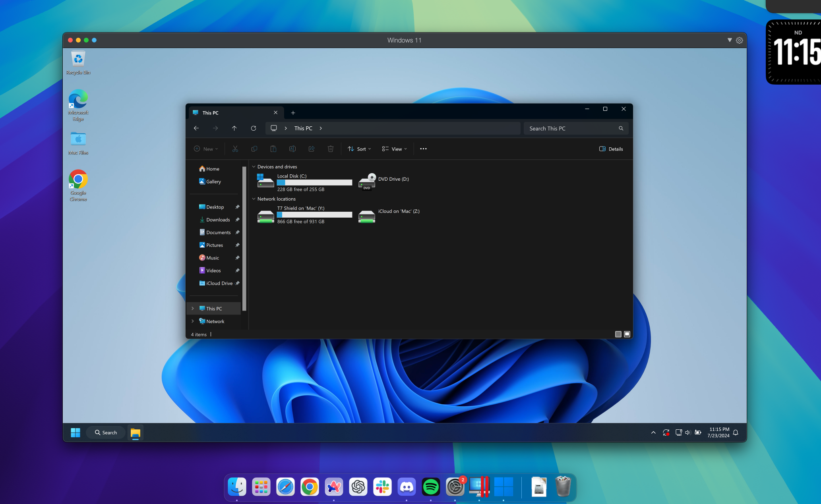The height and width of the screenshot is (504, 821).
Task: Click the Copy icon in the toolbar
Action: click(x=254, y=149)
